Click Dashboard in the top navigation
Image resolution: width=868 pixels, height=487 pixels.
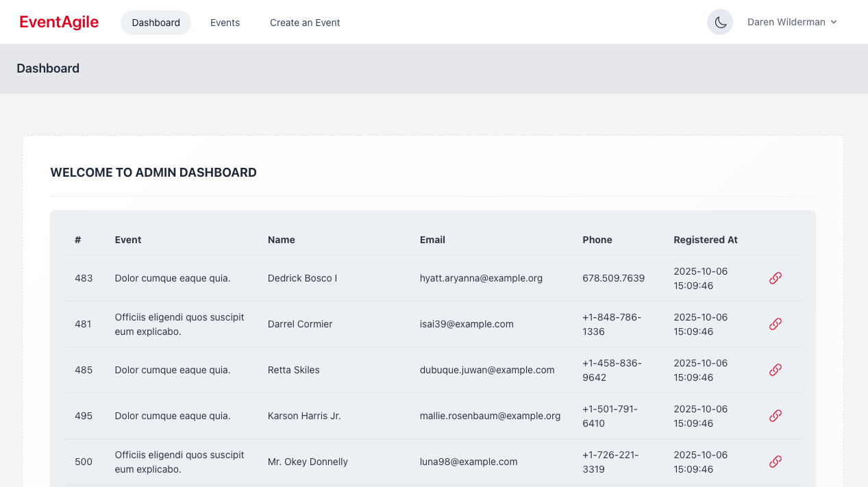click(156, 22)
